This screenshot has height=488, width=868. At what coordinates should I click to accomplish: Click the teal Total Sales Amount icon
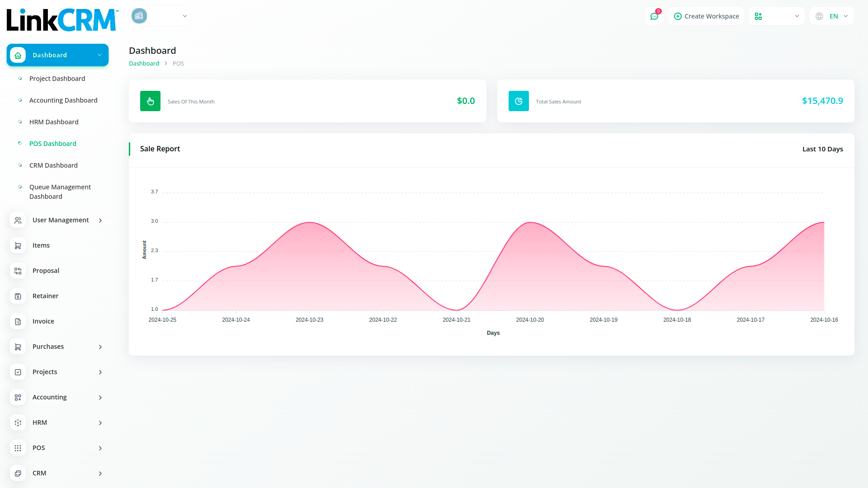[519, 101]
